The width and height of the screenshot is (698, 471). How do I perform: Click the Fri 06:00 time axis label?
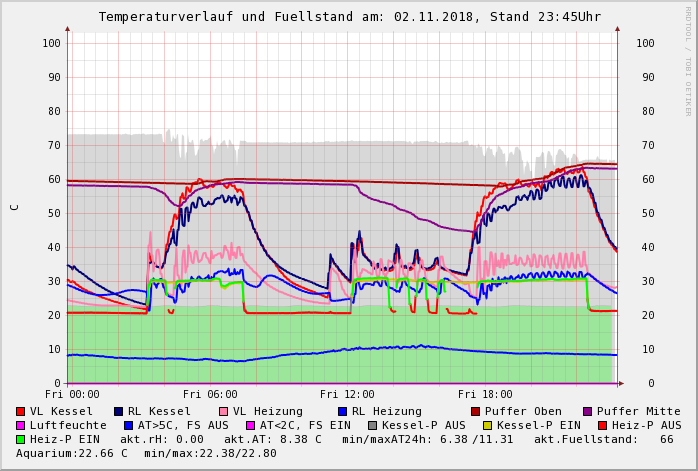coord(210,395)
